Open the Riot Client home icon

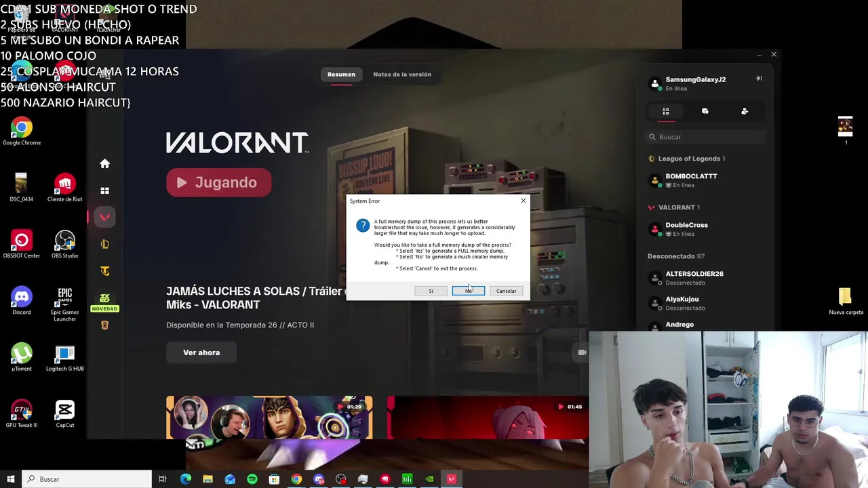tap(104, 163)
